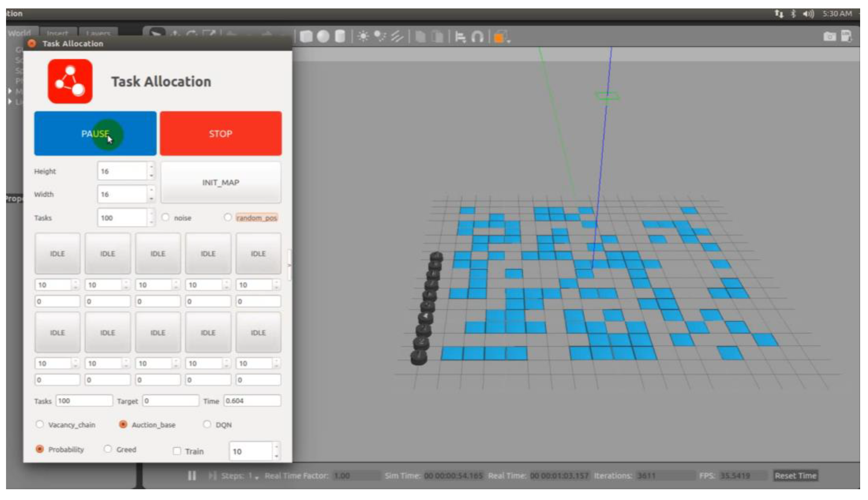Open the Steps dropdown in bottom bar
Image resolution: width=868 pixels, height=500 pixels.
pyautogui.click(x=257, y=476)
